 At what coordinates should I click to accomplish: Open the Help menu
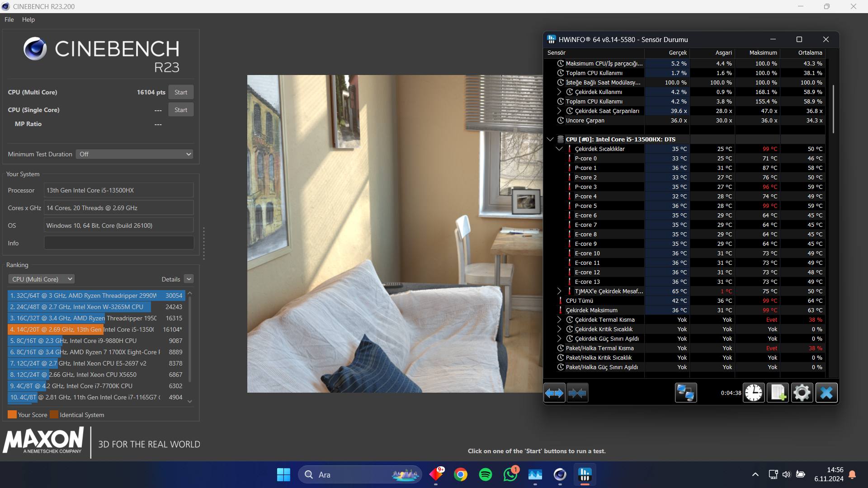28,19
